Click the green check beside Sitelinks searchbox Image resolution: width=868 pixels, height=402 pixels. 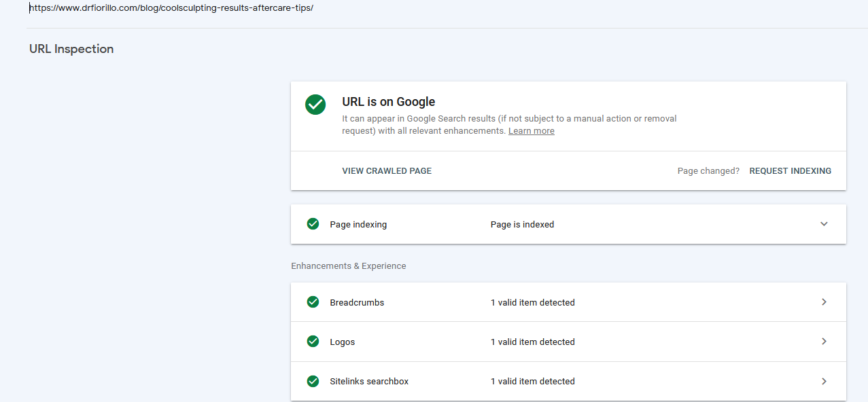click(x=313, y=380)
